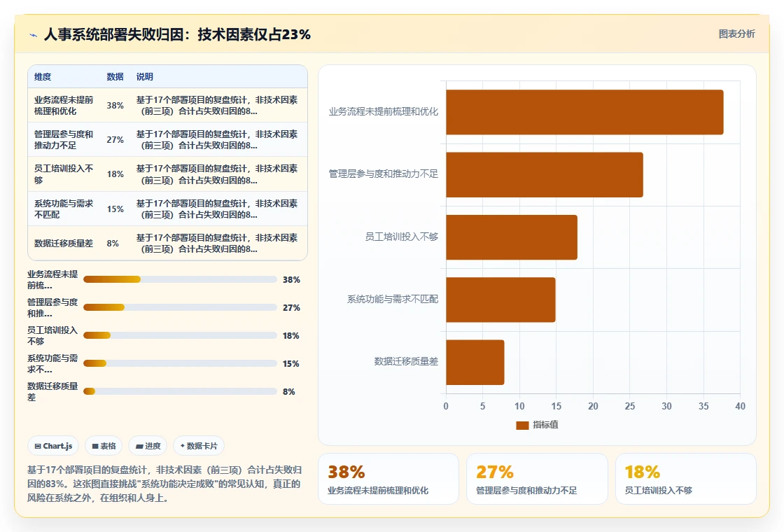Click the 15% value in the table
This screenshot has height=532, width=784.
115,209
